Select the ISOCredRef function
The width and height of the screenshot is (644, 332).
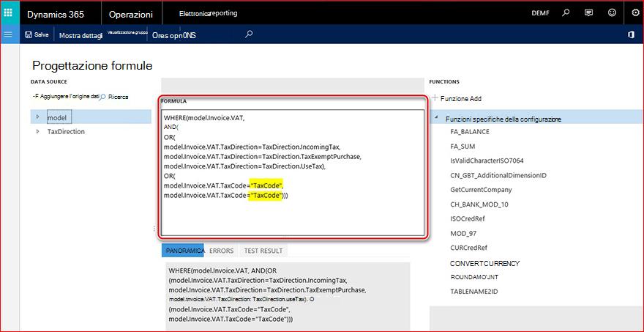pos(468,219)
